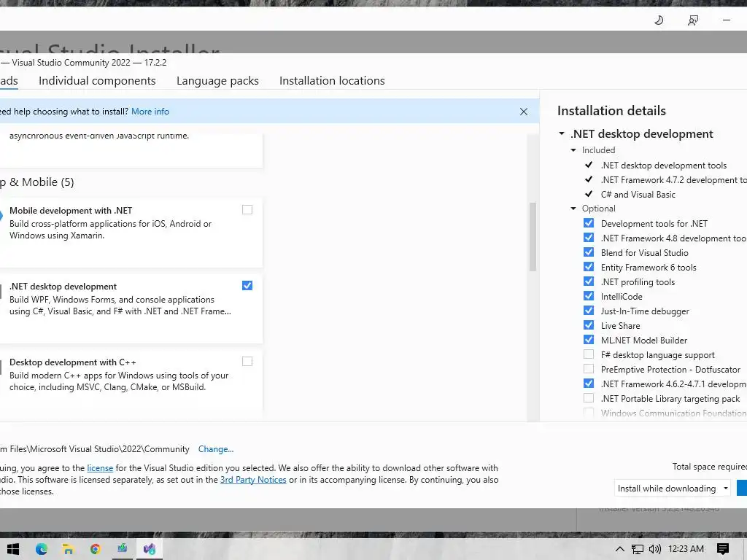Check F# desktop language support
The width and height of the screenshot is (747, 560).
coord(589,354)
